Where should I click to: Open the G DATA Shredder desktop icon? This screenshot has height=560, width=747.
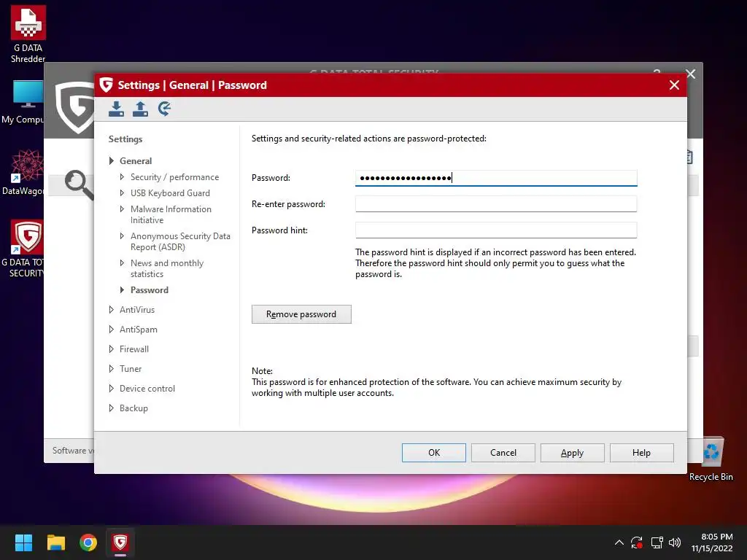[x=28, y=34]
